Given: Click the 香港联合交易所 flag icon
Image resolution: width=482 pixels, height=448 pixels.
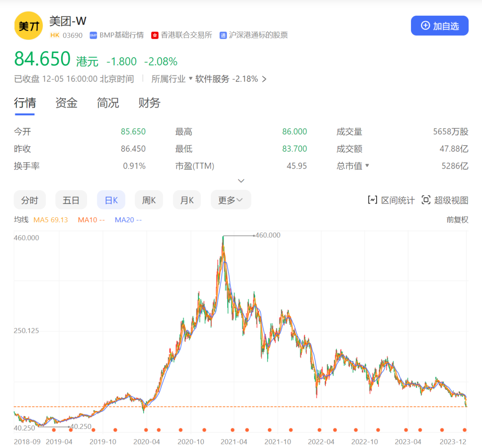Looking at the screenshot, I should coord(155,35).
